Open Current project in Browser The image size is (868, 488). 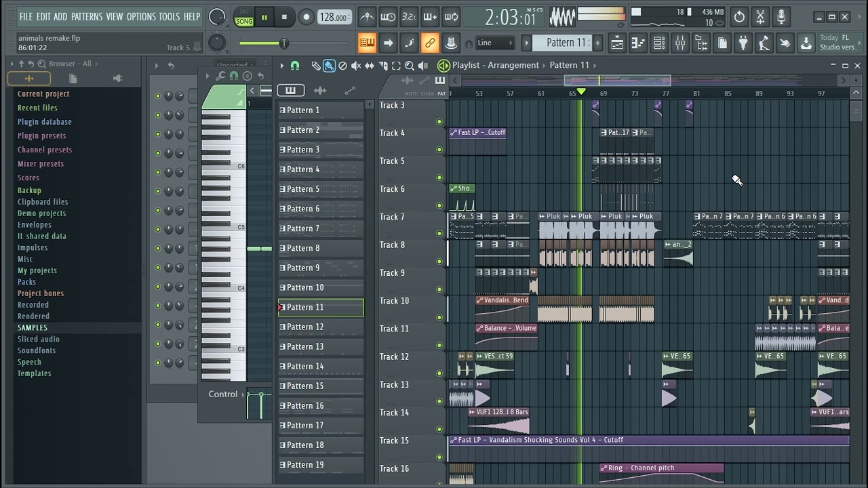tap(43, 94)
